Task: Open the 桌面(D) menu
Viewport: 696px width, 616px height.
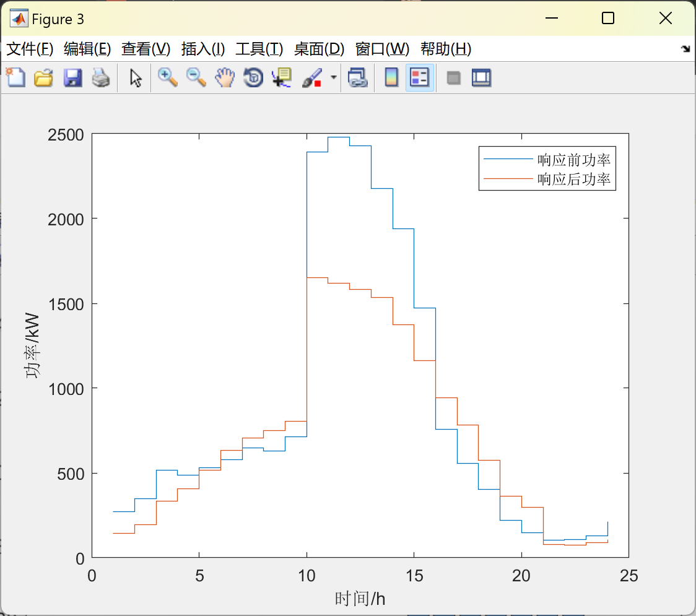Action: [319, 49]
